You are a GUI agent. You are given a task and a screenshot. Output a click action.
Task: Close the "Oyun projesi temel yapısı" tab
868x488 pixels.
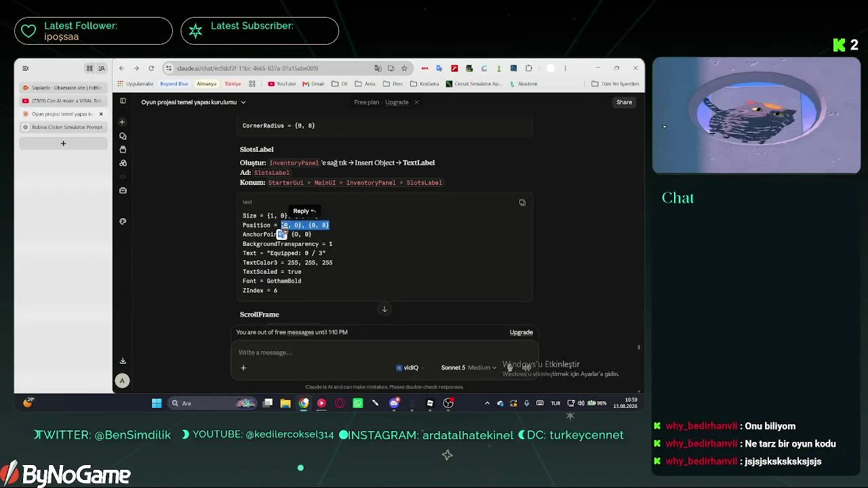tap(101, 114)
